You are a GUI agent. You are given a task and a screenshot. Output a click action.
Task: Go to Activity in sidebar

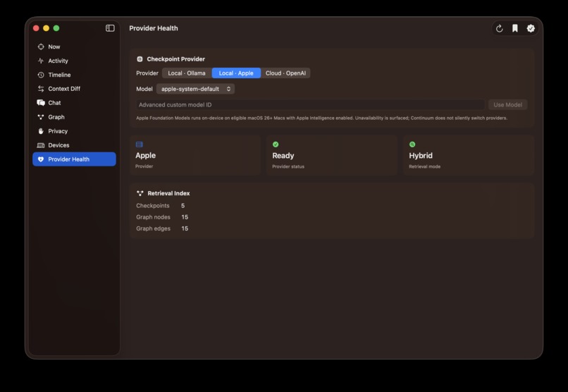click(74, 61)
